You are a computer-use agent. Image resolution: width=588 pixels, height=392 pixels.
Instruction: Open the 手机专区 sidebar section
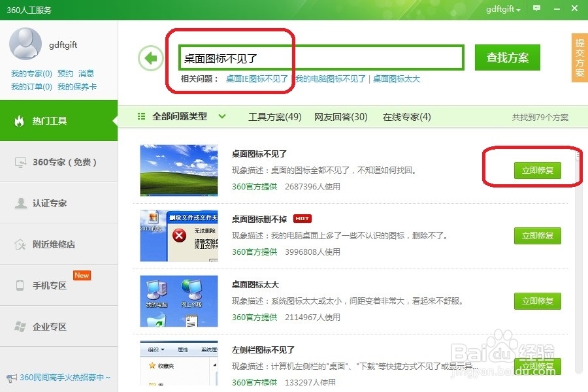(59, 286)
